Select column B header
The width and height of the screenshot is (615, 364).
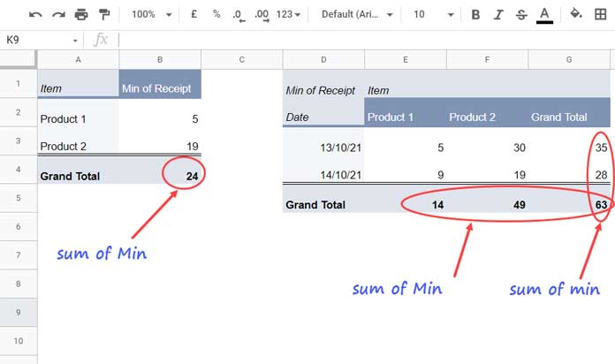coord(160,59)
